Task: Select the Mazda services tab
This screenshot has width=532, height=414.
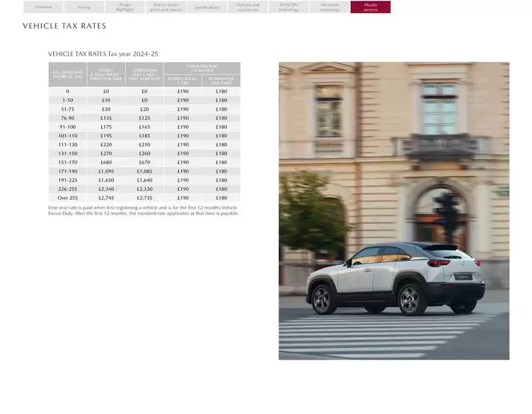Action: click(370, 7)
